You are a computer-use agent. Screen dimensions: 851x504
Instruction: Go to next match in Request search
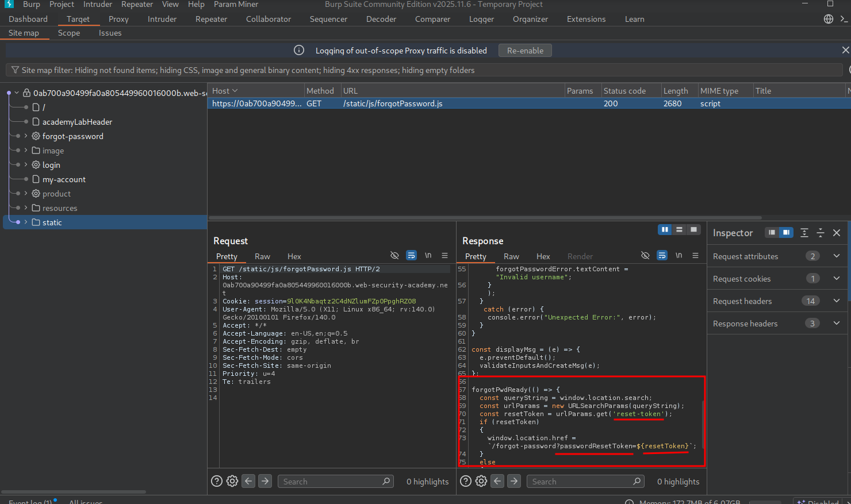(265, 481)
